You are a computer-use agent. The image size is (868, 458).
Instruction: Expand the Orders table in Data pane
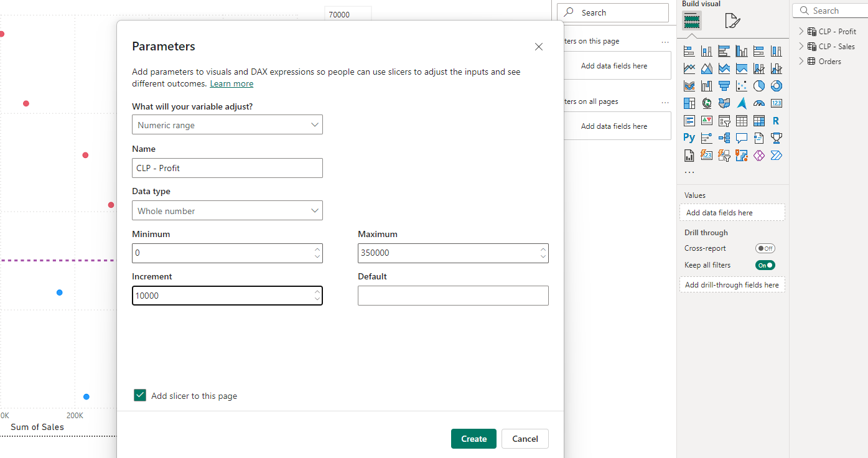[x=801, y=62]
